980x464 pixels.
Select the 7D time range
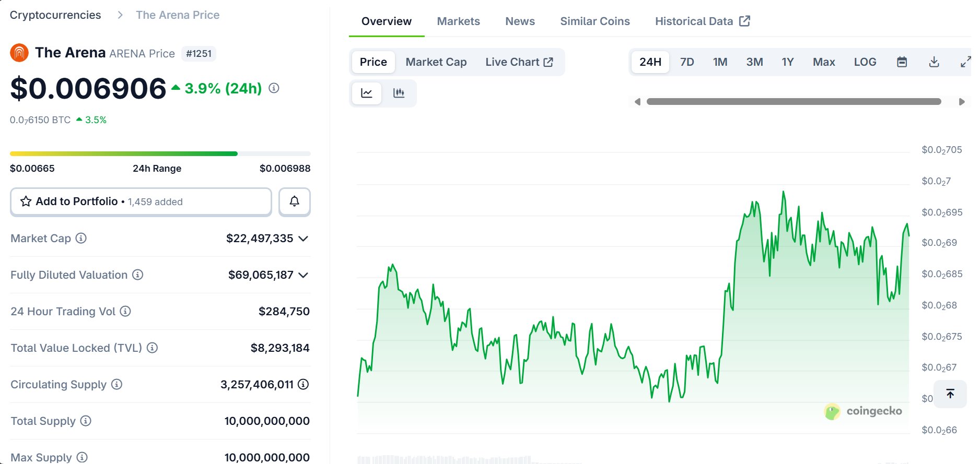tap(686, 62)
